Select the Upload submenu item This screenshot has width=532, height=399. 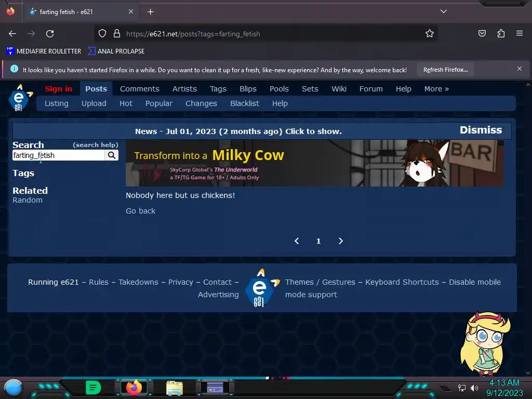click(94, 103)
